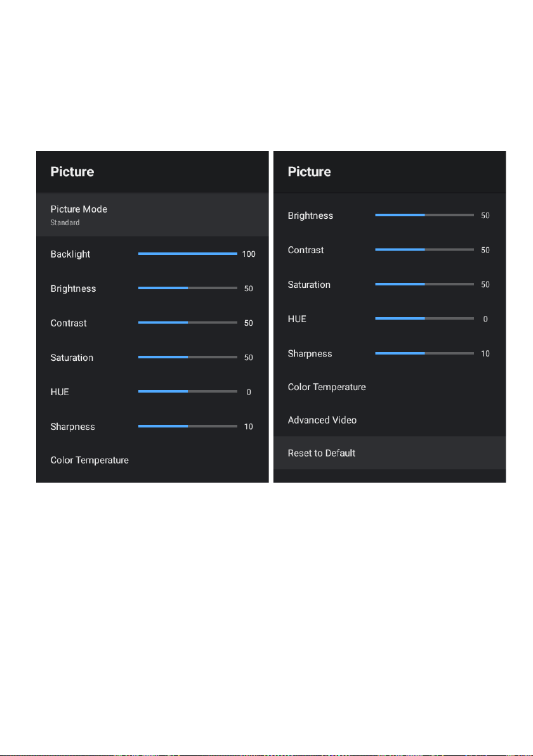Click the Sharpness slider in right panel

coord(424,353)
